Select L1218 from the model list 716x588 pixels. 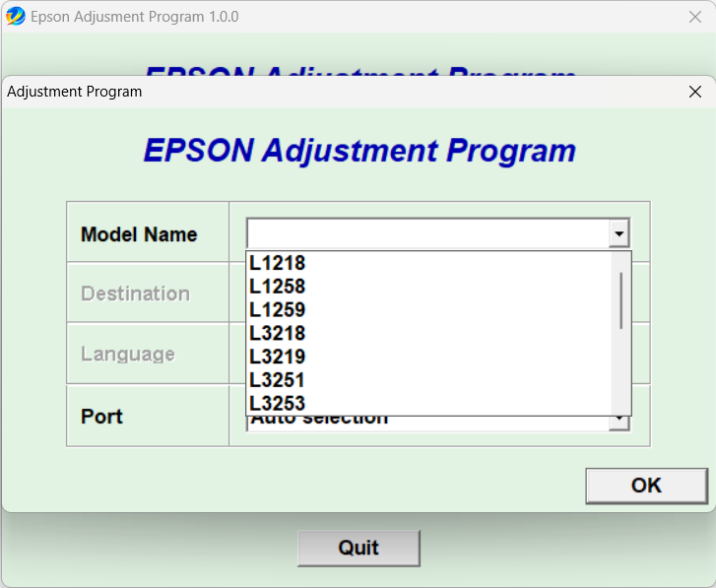pyautogui.click(x=278, y=263)
